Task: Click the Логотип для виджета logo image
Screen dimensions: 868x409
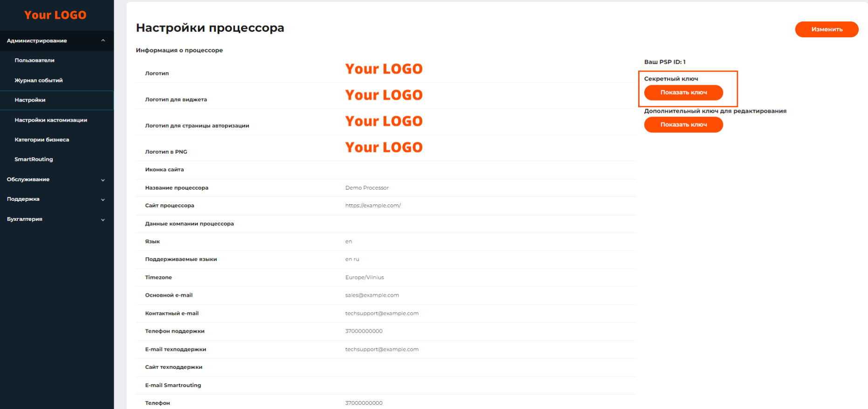Action: [x=384, y=95]
